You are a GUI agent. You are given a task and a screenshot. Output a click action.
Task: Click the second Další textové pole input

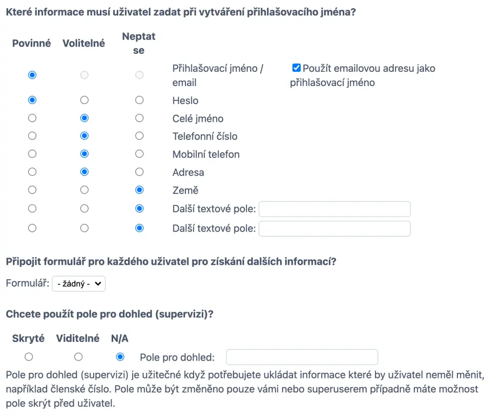(334, 228)
